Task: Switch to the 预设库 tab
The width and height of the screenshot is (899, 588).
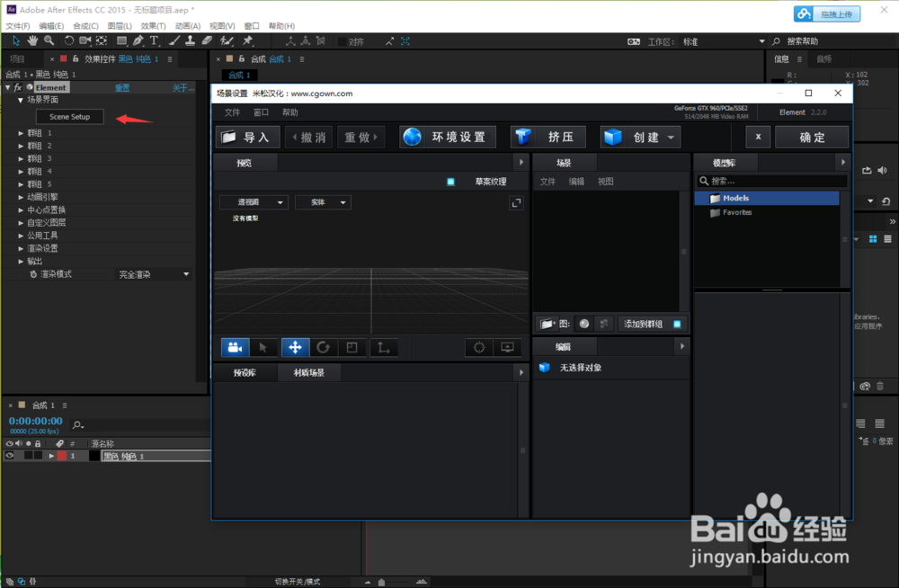Action: pos(245,373)
